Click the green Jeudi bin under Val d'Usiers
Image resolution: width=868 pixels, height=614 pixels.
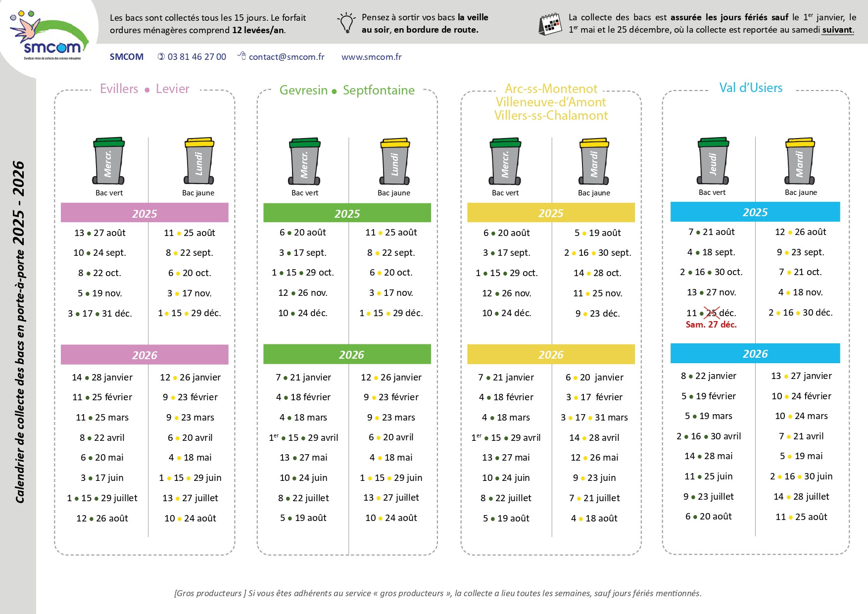pyautogui.click(x=713, y=161)
